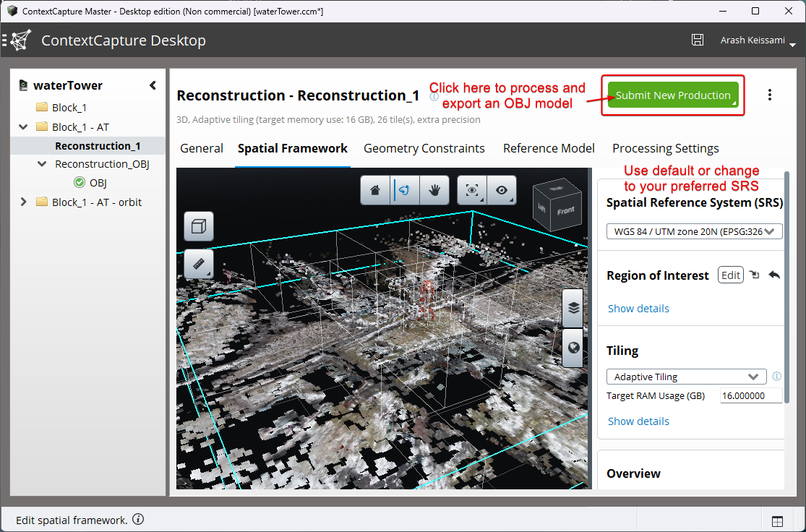
Task: Open the layers icon in viewport
Action: [573, 308]
